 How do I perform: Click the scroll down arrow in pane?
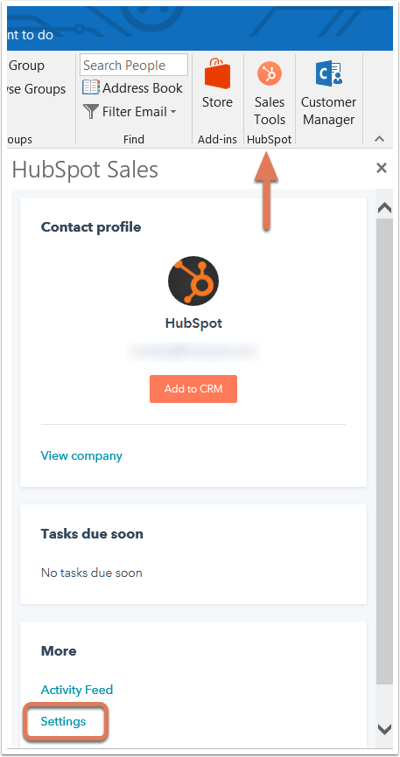pyautogui.click(x=384, y=729)
